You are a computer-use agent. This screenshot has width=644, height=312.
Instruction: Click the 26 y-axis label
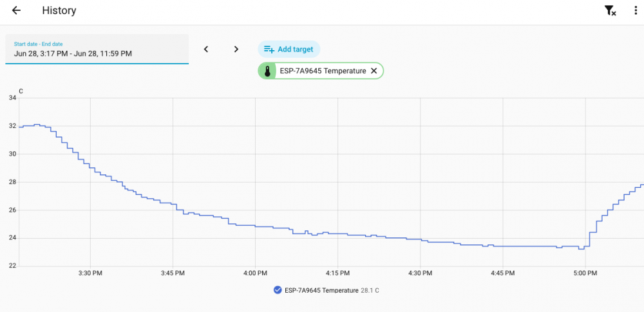(12, 210)
